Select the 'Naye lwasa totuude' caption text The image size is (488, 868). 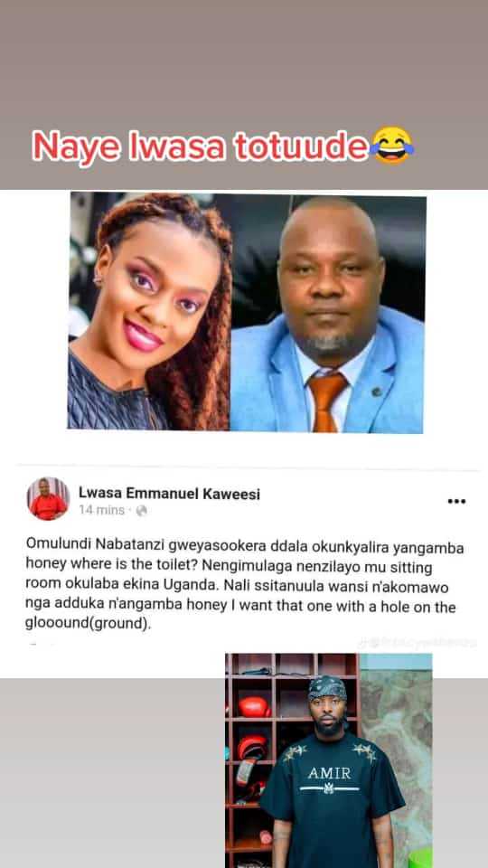pos(201,147)
